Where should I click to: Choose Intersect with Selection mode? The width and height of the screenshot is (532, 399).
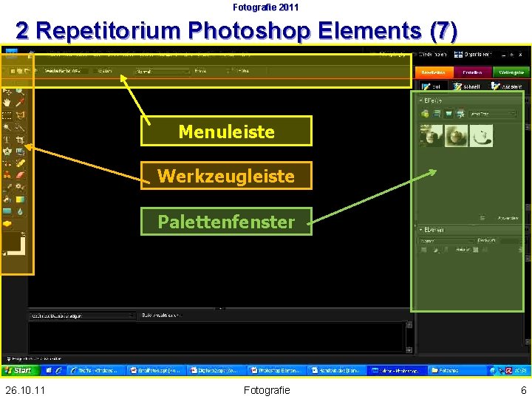pyautogui.click(x=34, y=71)
